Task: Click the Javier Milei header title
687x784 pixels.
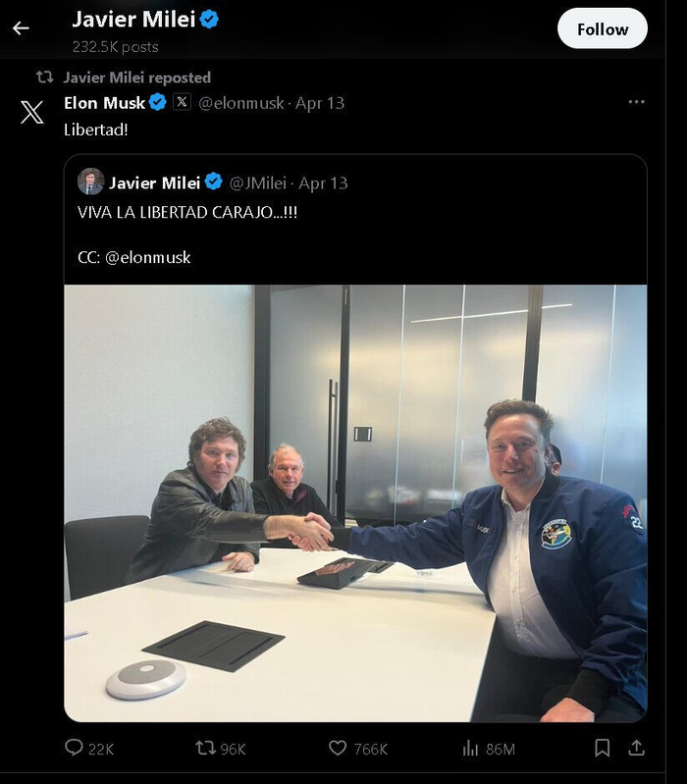Action: click(133, 19)
